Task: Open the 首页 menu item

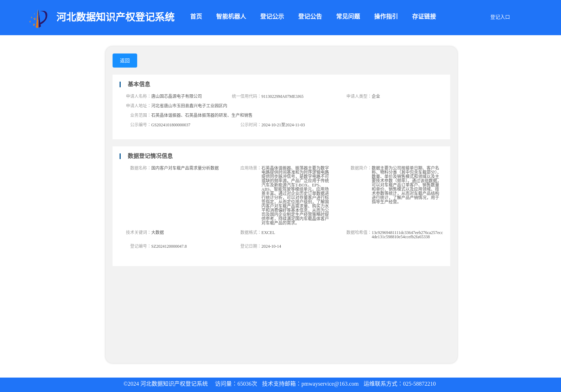Action: 196,17
